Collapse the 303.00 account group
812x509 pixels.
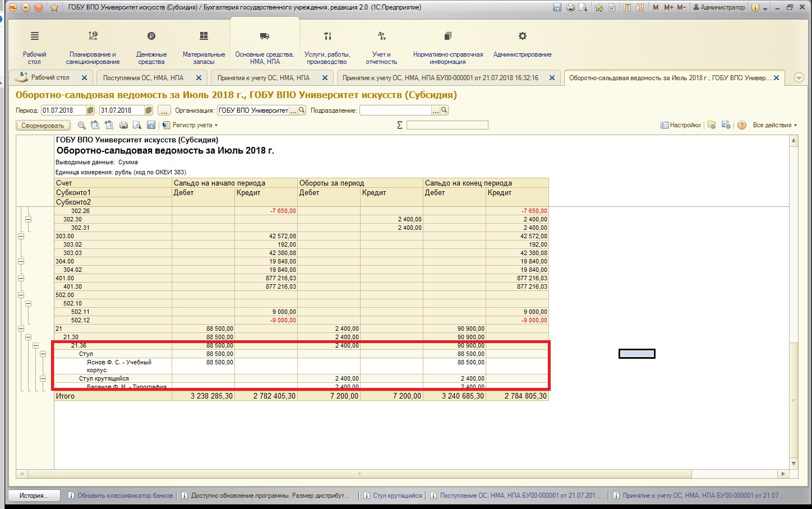point(21,237)
